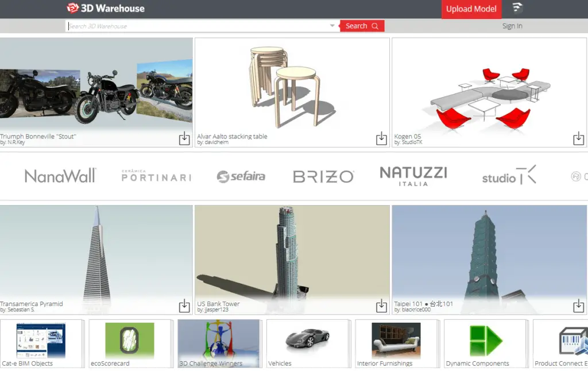This screenshot has height=371, width=588.
Task: Open the search suggestions dropdown arrow
Action: pos(332,25)
